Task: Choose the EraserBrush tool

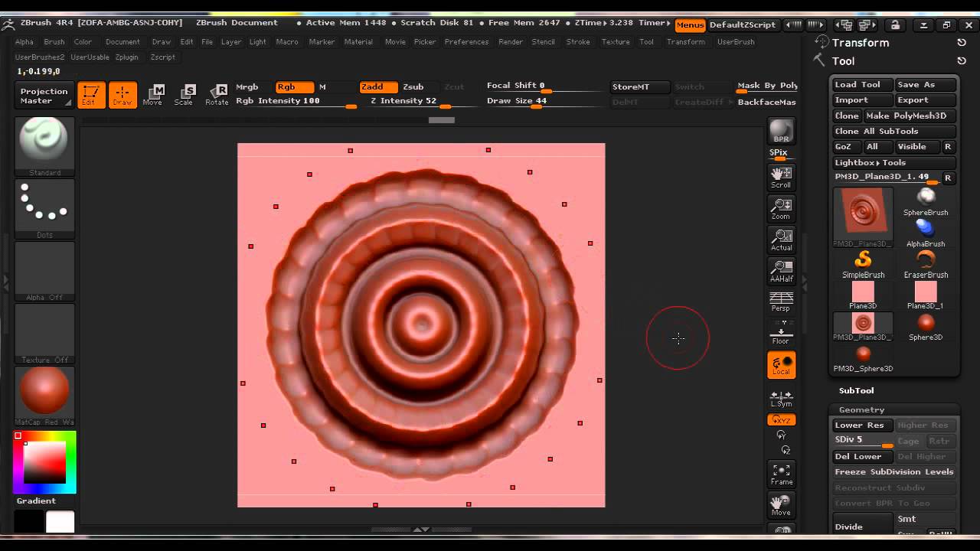Action: pyautogui.click(x=926, y=265)
